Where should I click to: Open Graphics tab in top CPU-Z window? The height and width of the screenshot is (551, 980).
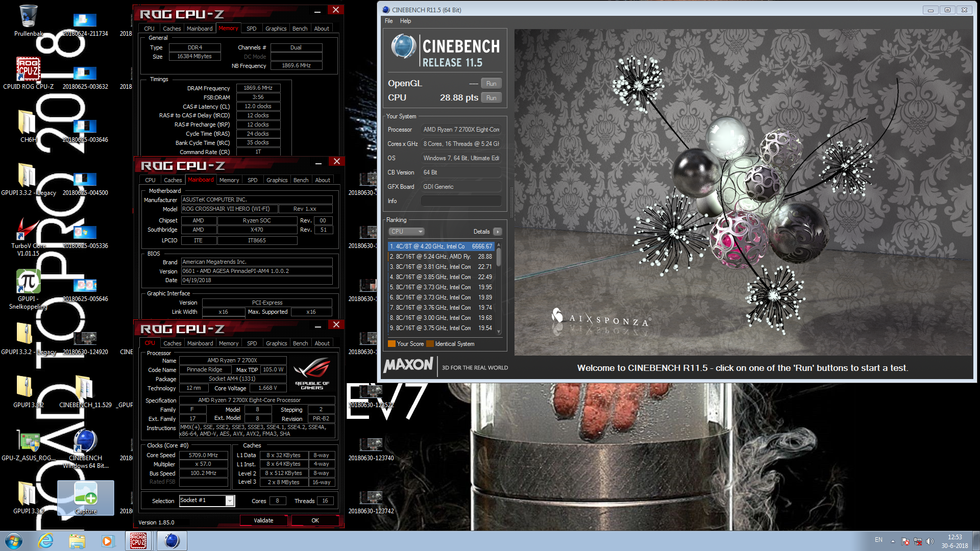[x=276, y=29]
